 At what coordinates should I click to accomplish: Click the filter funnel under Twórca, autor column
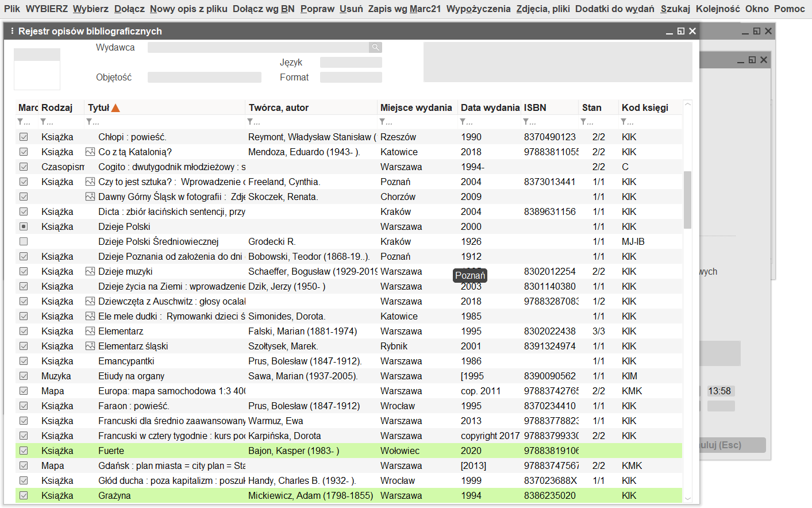pos(250,122)
